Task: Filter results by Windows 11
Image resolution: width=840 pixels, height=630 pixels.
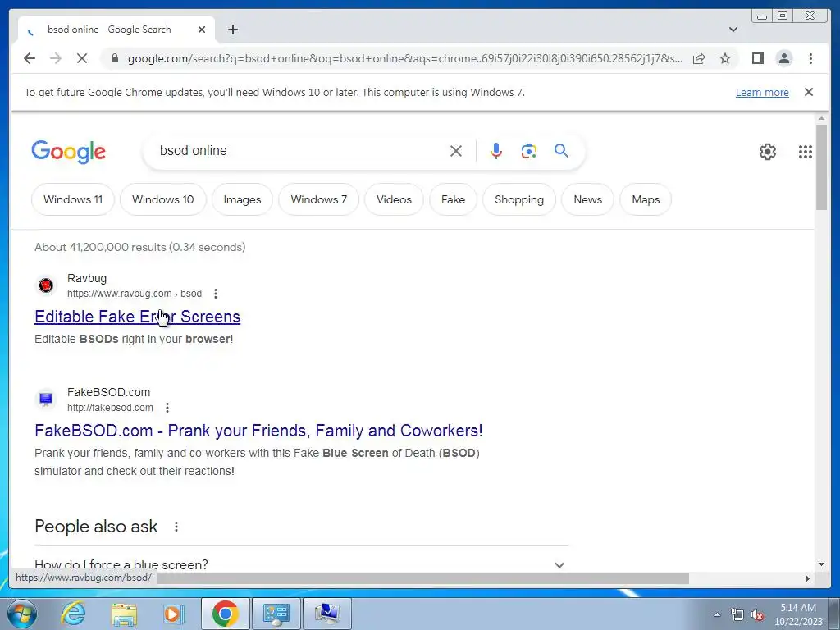Action: pos(73,199)
